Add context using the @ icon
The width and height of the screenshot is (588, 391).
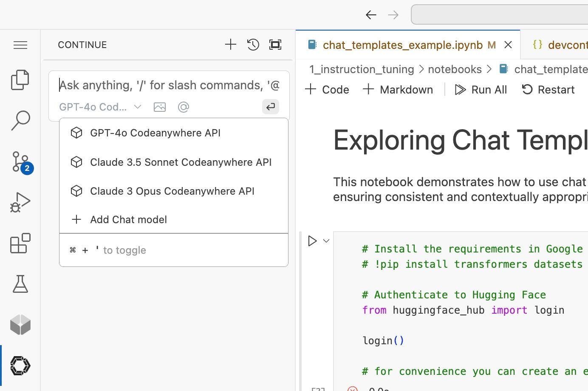pyautogui.click(x=183, y=107)
